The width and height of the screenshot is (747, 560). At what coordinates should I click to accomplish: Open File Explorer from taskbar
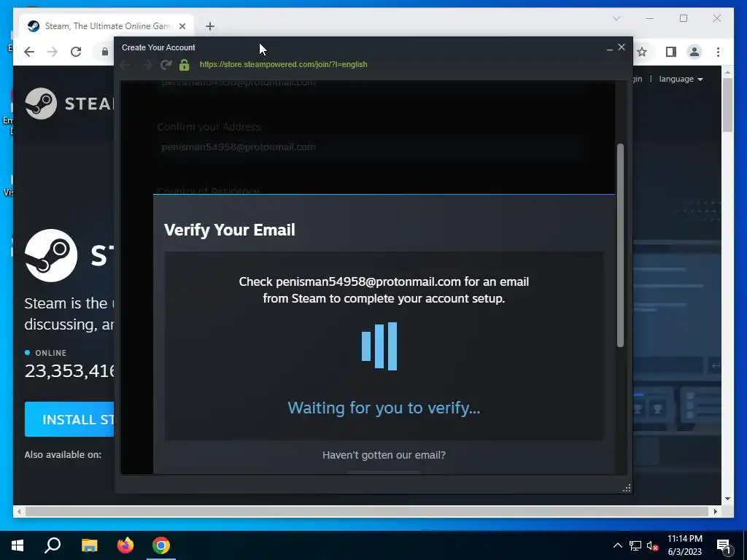point(89,545)
